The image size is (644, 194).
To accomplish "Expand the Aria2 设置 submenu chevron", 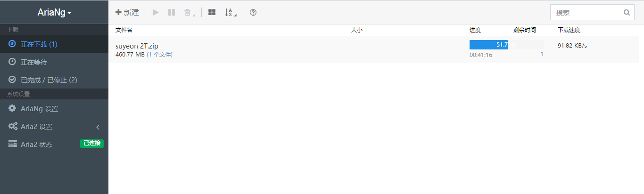I will click(98, 127).
